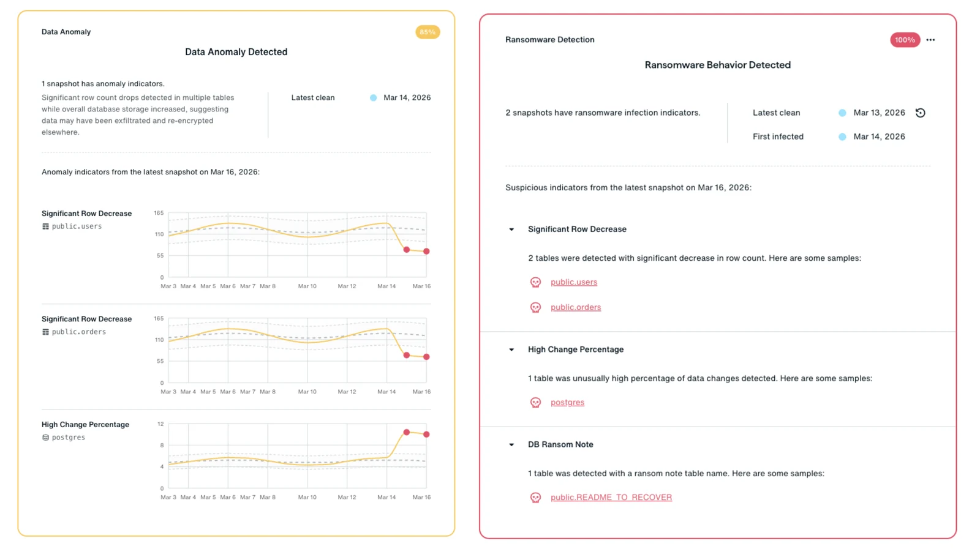Click "1 snapshot has anomaly indicators." text
Image resolution: width=980 pixels, height=549 pixels.
click(103, 84)
